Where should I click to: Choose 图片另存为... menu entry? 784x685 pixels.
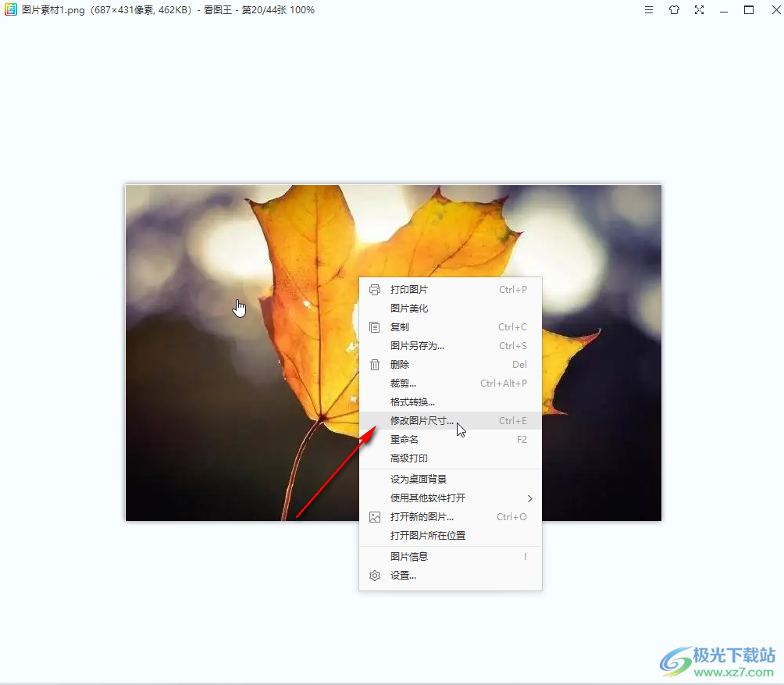click(450, 346)
